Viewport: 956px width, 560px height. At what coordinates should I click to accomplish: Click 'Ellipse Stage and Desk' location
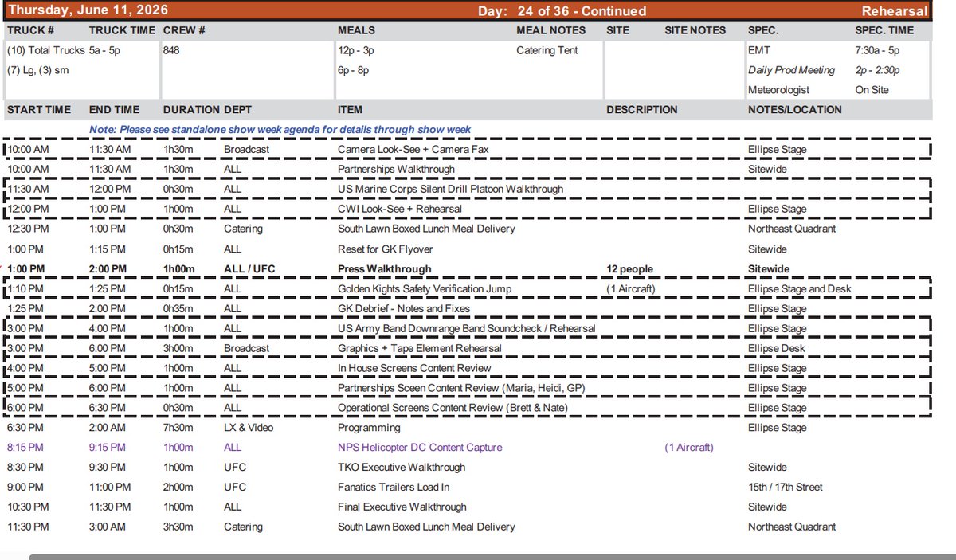pos(800,289)
